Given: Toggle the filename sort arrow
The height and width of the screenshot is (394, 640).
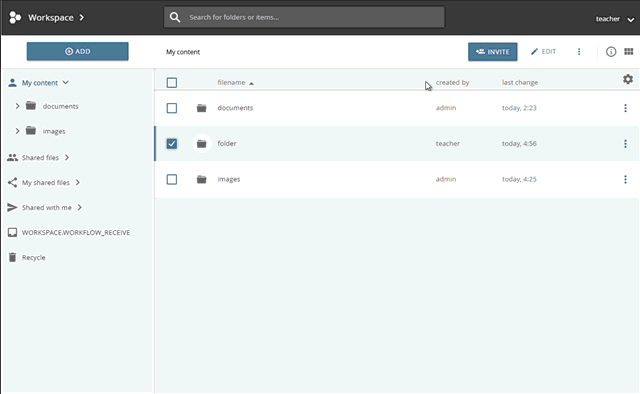Looking at the screenshot, I should [x=251, y=83].
